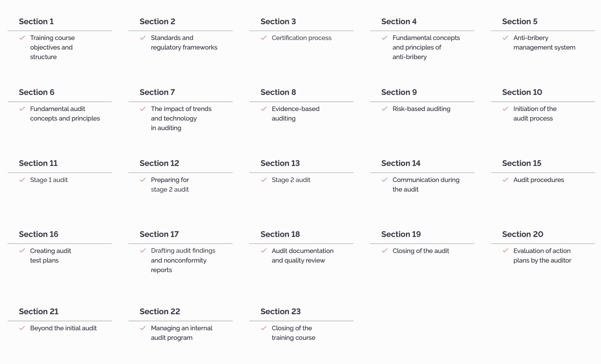Open the Section 12 heading
Viewport: 601px width, 364px height.
pyautogui.click(x=159, y=163)
